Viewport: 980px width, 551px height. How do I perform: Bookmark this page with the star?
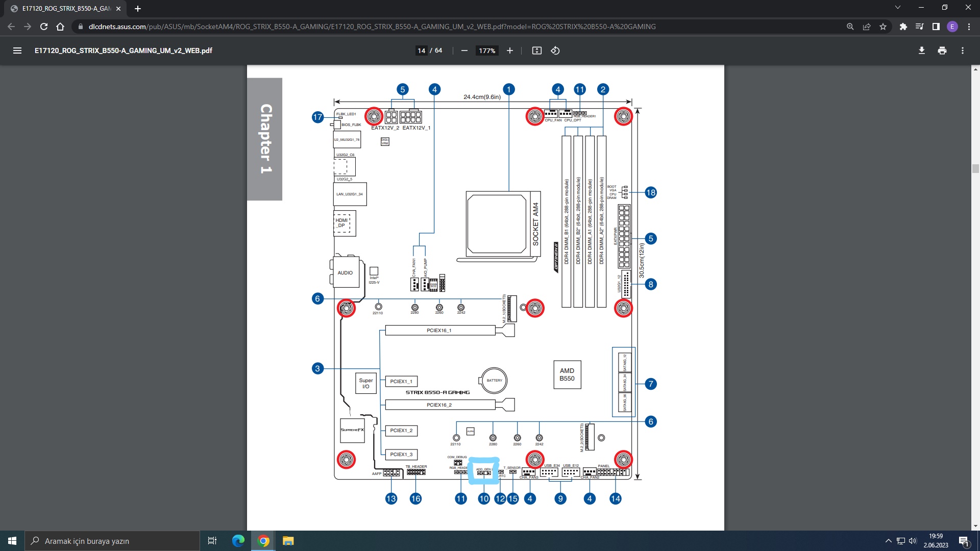pyautogui.click(x=883, y=27)
